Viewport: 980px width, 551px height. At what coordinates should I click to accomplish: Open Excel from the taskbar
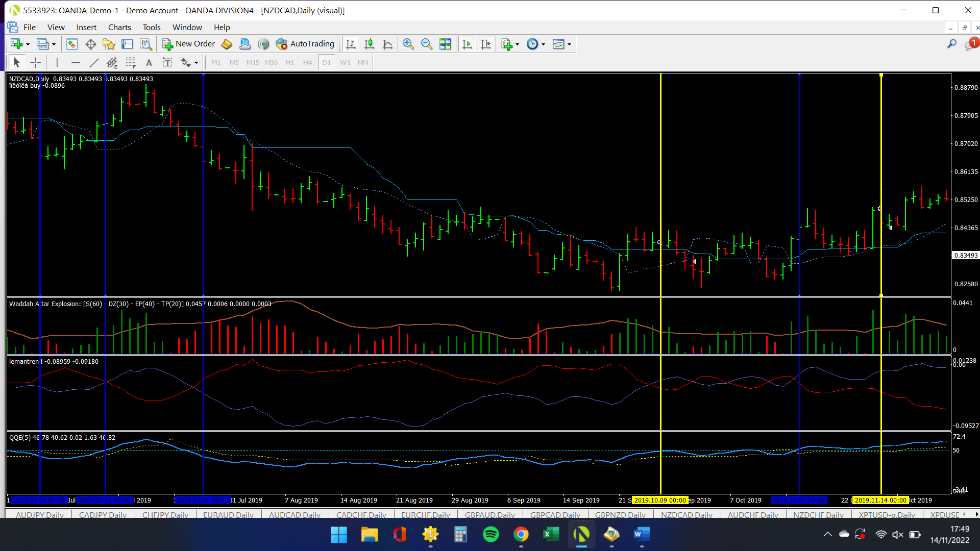click(551, 535)
